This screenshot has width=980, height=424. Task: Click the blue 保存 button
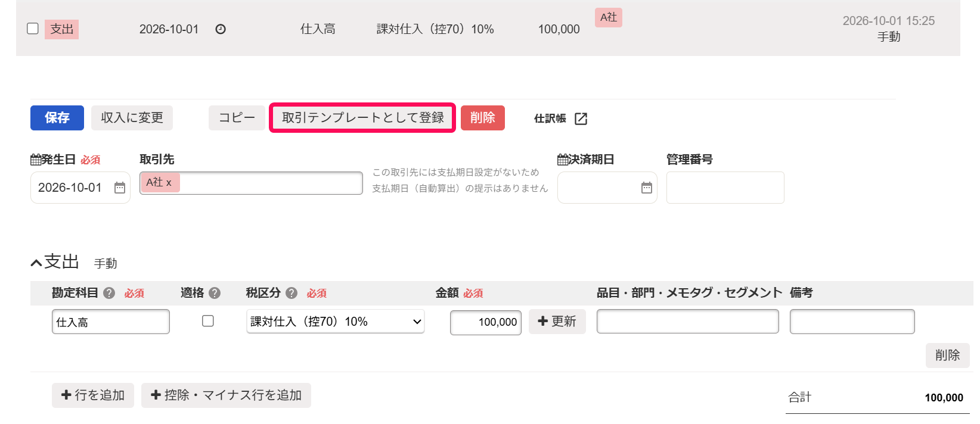point(57,118)
